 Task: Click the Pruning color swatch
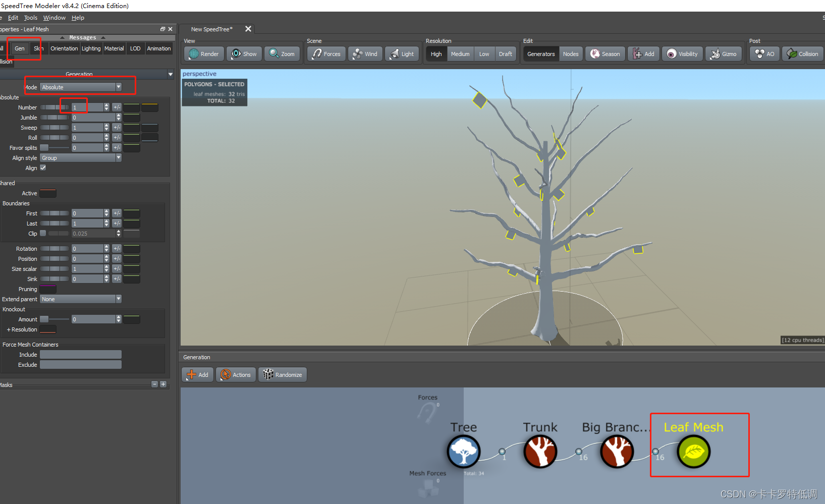[x=48, y=289]
